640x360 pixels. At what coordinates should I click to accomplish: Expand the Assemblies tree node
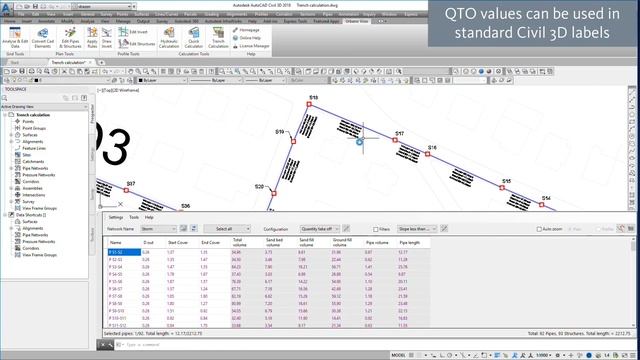tap(11, 188)
